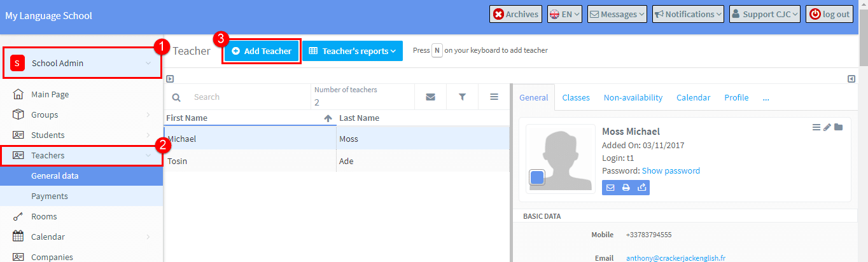Open the Payments submenu item
Screen dimensions: 868x262
81,197
